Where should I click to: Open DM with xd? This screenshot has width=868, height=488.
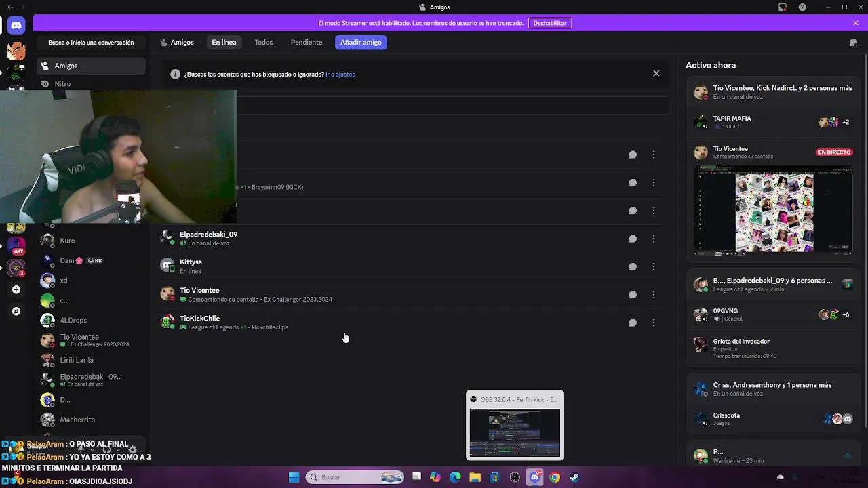[91, 281]
